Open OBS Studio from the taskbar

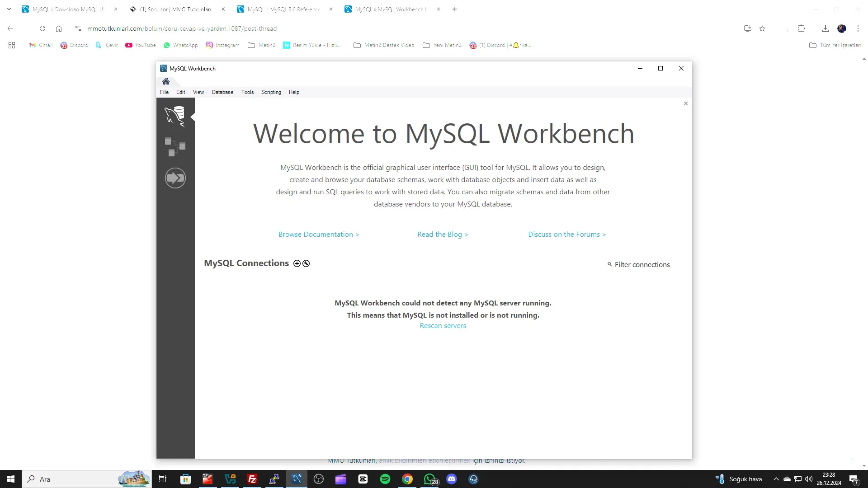click(319, 479)
